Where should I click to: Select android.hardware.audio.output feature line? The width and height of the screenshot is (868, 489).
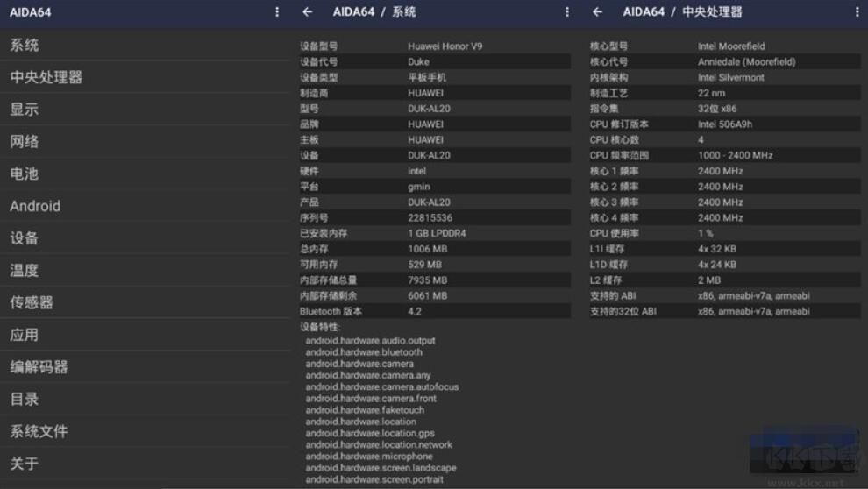coord(370,340)
